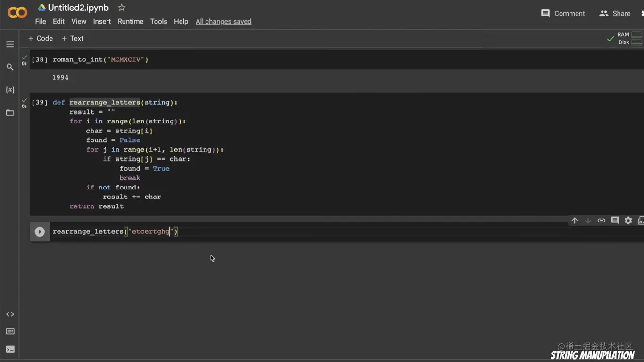644x362 pixels.
Task: Click the found = True line
Action: [144, 168]
